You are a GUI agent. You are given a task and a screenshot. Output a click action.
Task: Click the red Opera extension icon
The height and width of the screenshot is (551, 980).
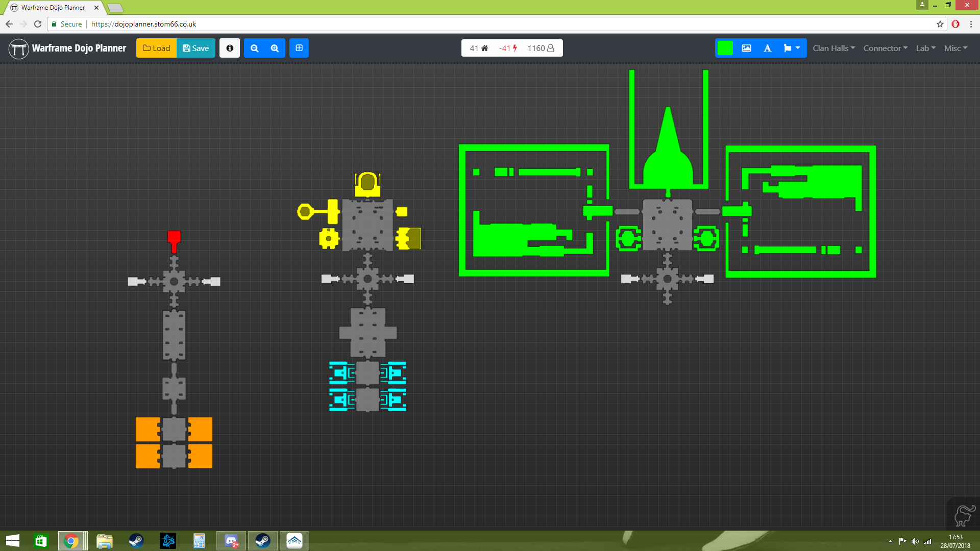point(955,24)
